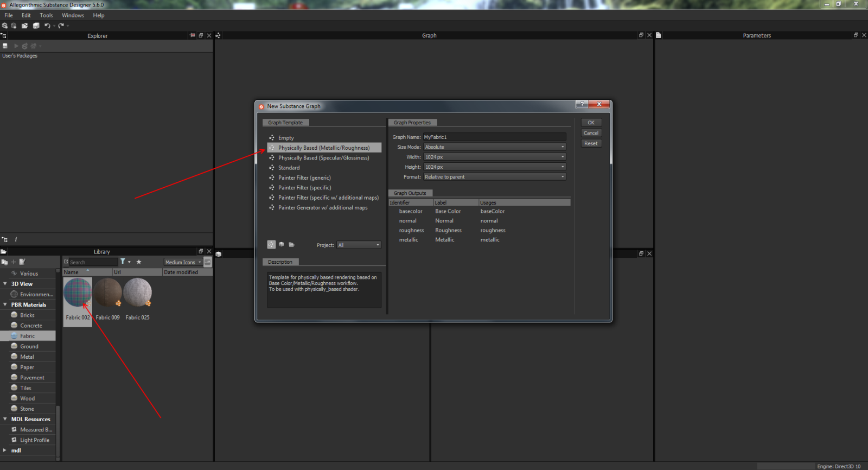Open the Project dropdown set to All
This screenshot has width=868, height=470.
[x=359, y=245]
